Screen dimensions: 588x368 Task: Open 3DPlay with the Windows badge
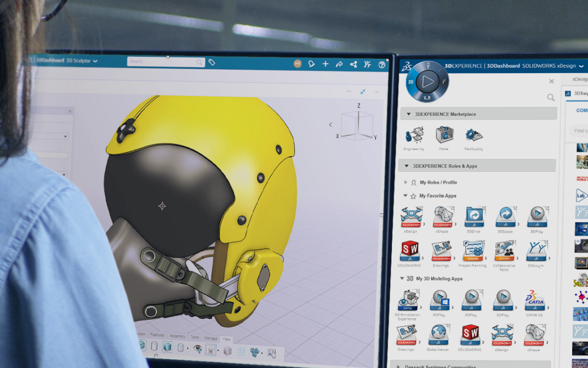440,300
